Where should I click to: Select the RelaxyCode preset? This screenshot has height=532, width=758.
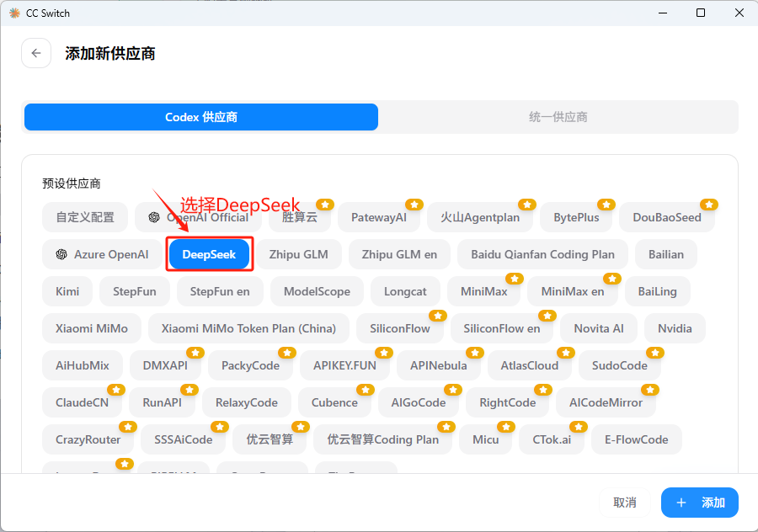(x=247, y=402)
